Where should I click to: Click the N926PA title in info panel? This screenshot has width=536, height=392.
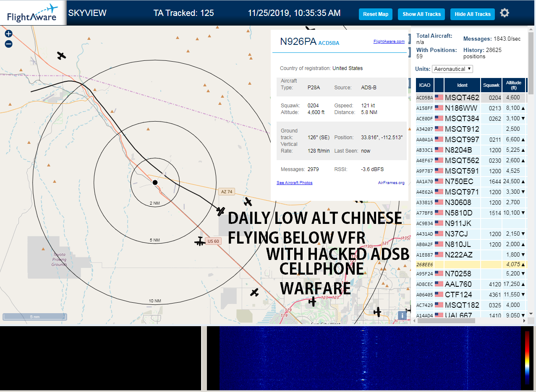298,41
